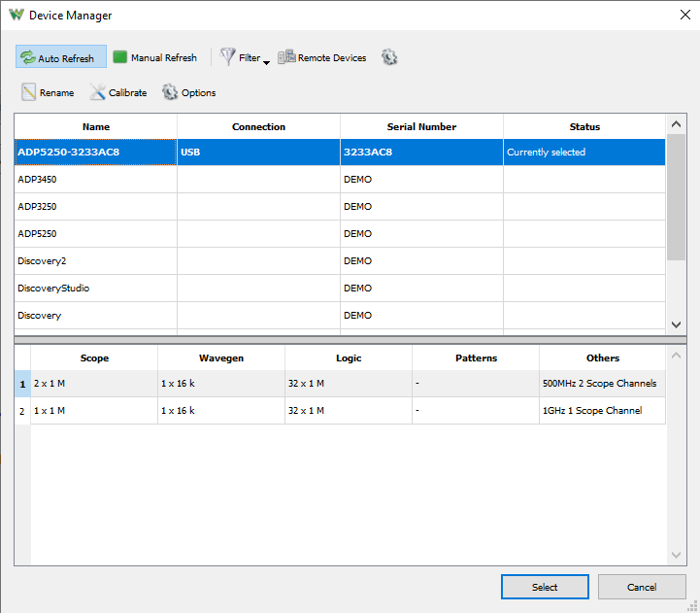The width and height of the screenshot is (700, 613).
Task: Click the device list scrollbar thumb
Action: click(x=676, y=196)
